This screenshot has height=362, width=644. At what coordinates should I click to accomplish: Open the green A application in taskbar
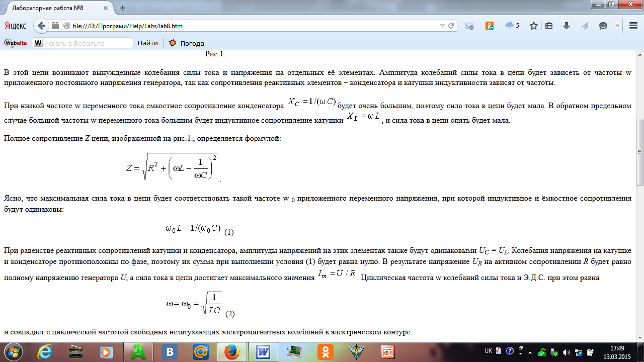[138, 351]
